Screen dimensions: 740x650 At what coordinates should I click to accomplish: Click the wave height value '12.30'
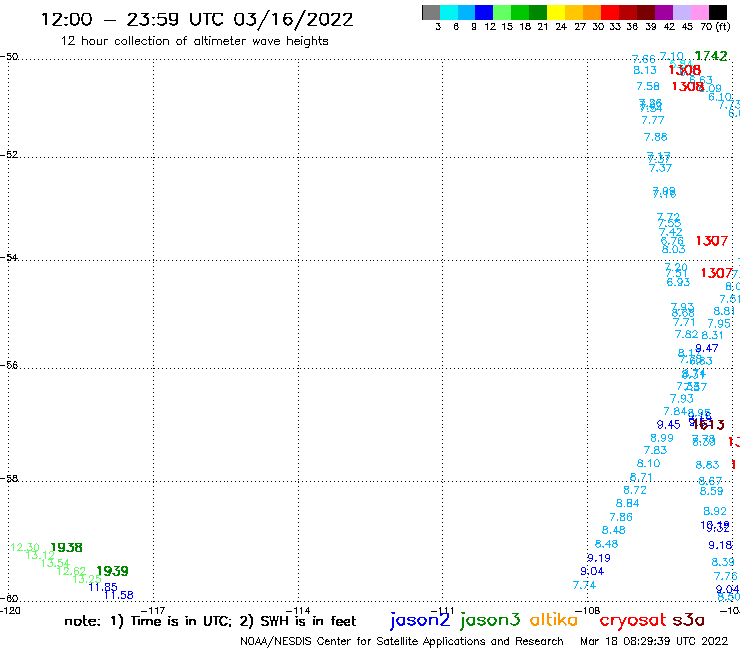coord(25,548)
